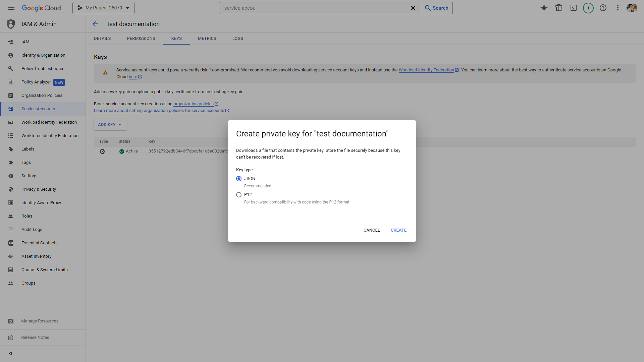Click the Settings gear icon in sidebar
Screen dimensions: 644x362
point(11,176)
